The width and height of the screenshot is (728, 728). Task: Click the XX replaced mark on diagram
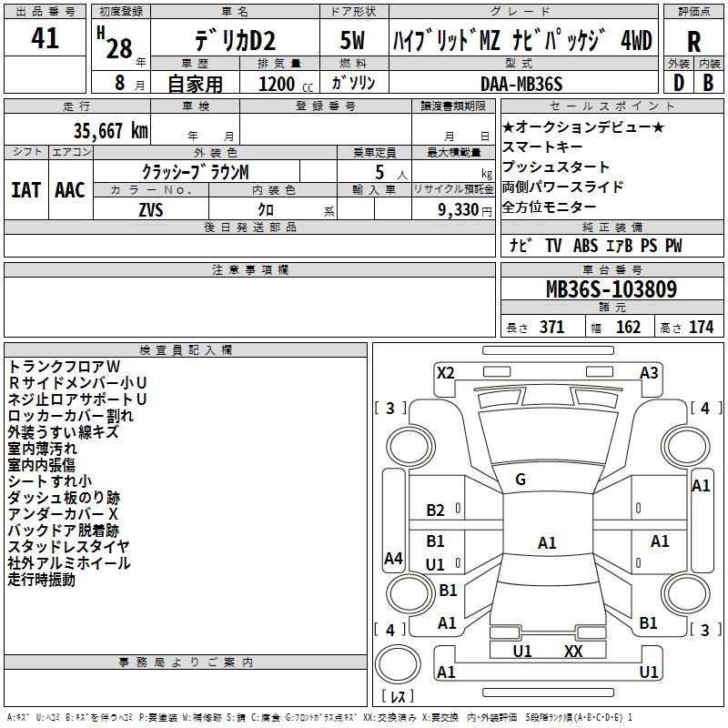[573, 652]
